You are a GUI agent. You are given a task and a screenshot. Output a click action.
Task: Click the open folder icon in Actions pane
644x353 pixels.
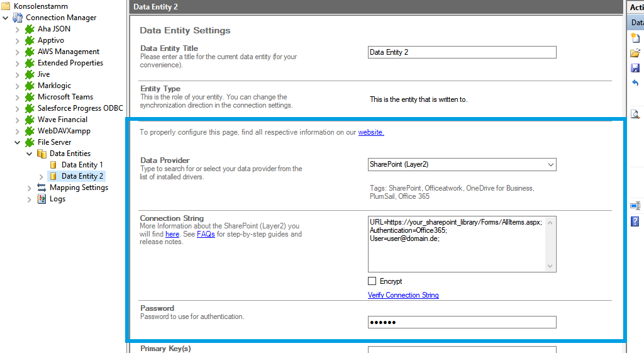[x=635, y=53]
